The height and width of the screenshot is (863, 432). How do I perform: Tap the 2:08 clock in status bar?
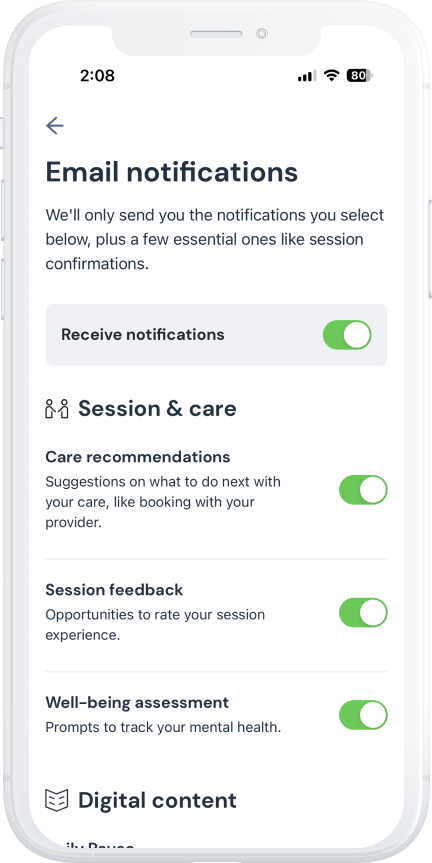coord(97,75)
